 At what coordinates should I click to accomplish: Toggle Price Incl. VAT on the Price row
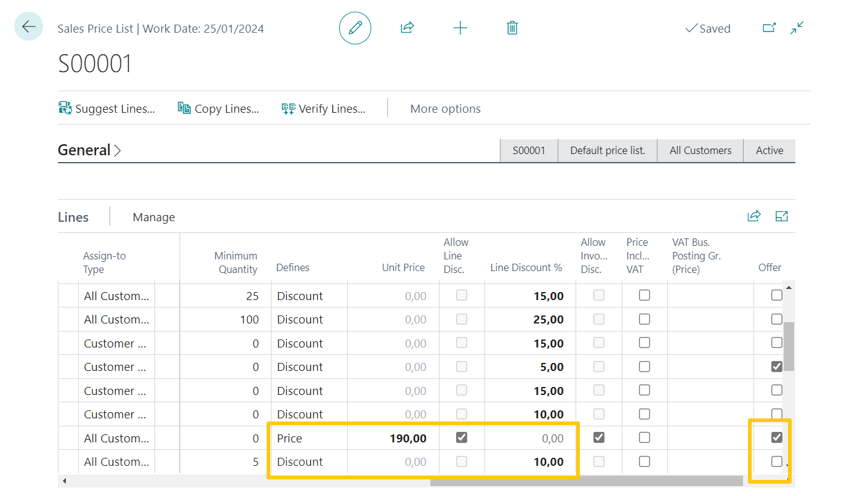pos(645,437)
